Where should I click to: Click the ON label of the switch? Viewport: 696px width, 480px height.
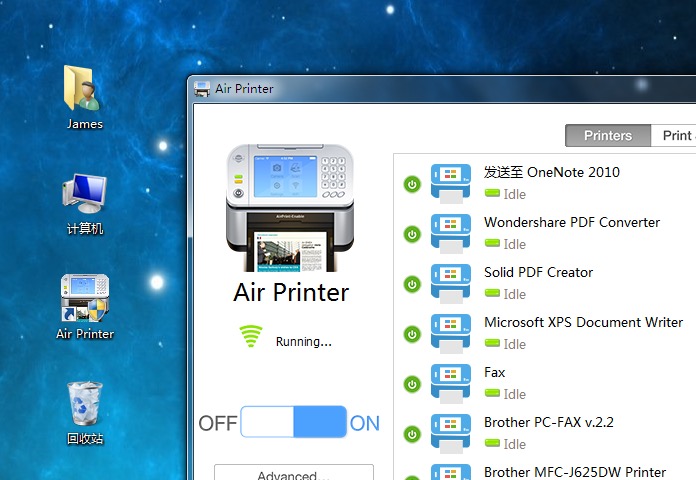point(364,423)
